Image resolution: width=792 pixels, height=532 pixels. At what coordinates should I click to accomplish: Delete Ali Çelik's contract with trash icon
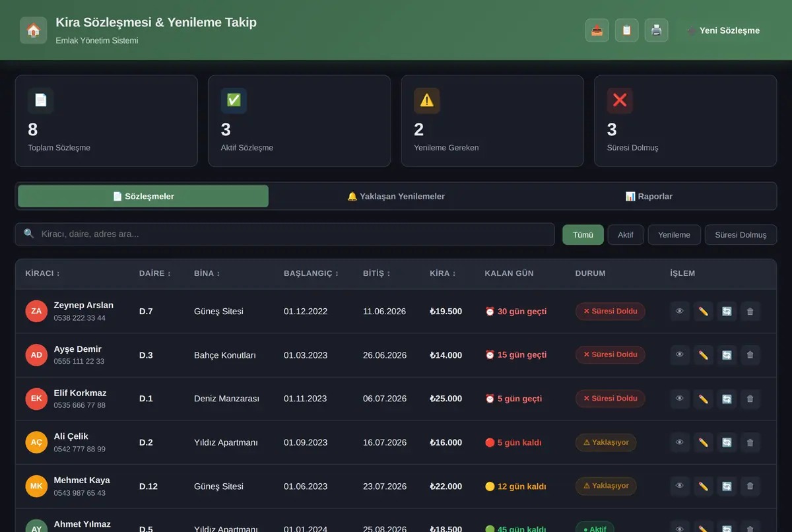point(750,442)
